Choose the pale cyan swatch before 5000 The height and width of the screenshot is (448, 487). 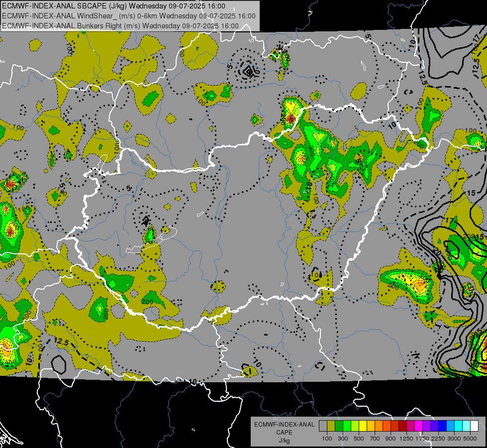click(x=466, y=426)
